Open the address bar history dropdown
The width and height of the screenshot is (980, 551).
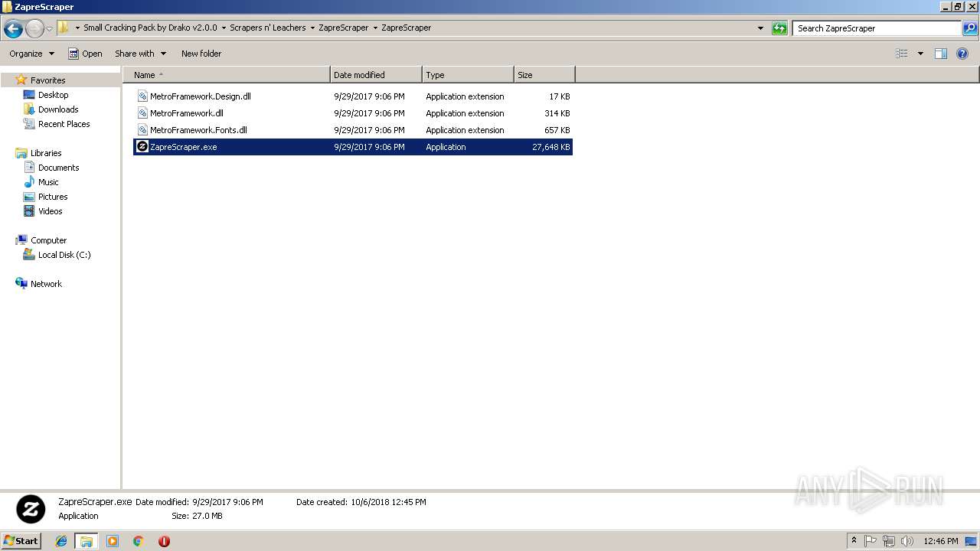[x=760, y=28]
